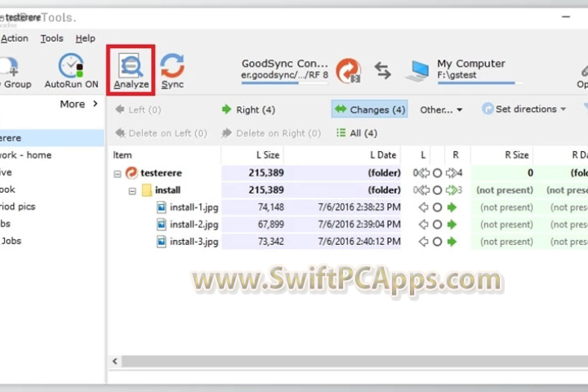Choose do-nothing circle for install-1.jpg
This screenshot has width=588, height=392.
[437, 207]
